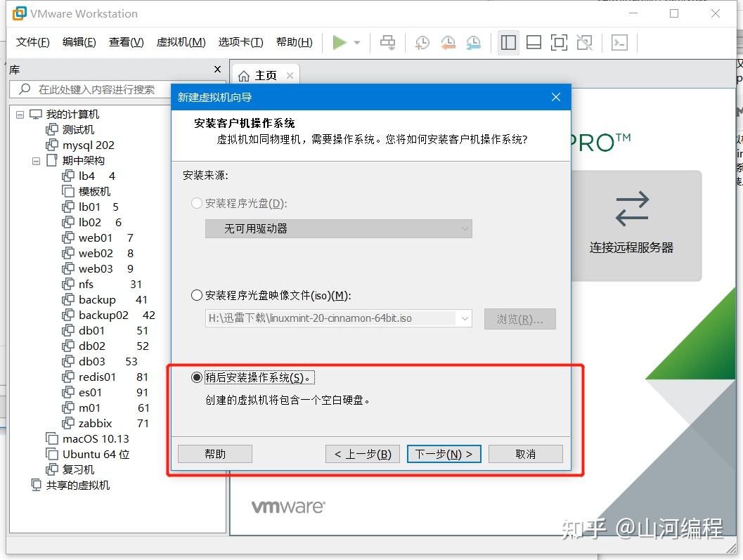Click the take snapshot clock icon
The height and width of the screenshot is (560, 743).
(422, 43)
